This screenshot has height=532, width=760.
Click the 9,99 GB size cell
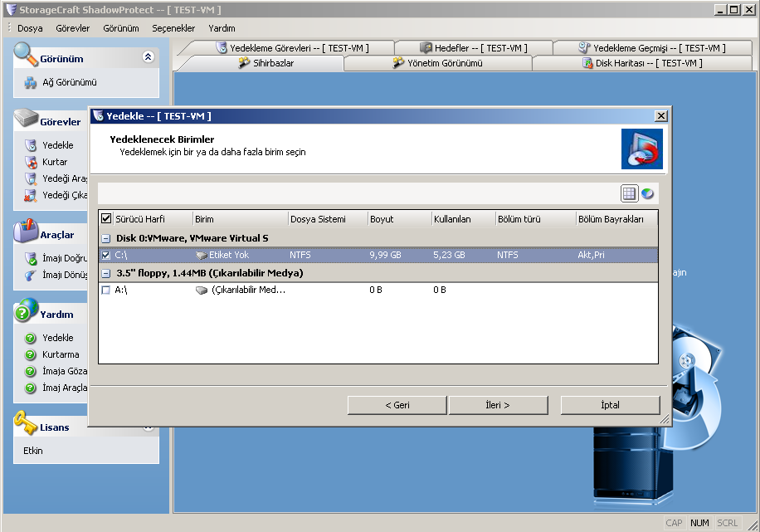385,255
